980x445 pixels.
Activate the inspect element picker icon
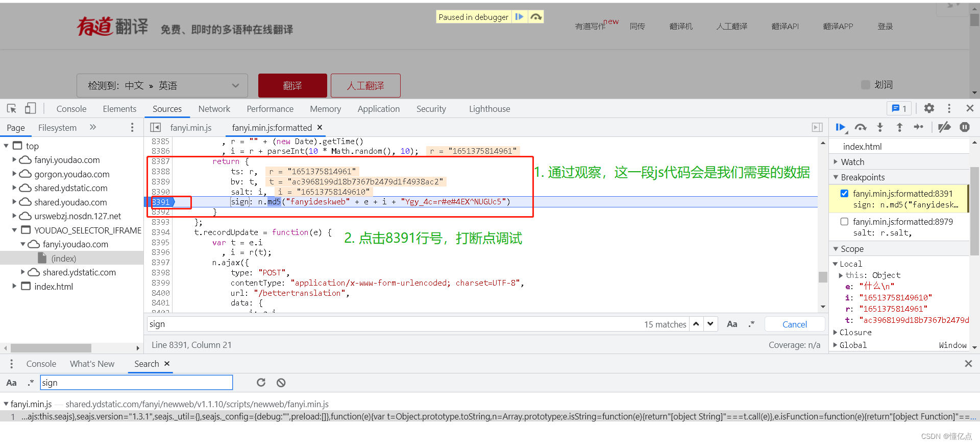[x=12, y=108]
